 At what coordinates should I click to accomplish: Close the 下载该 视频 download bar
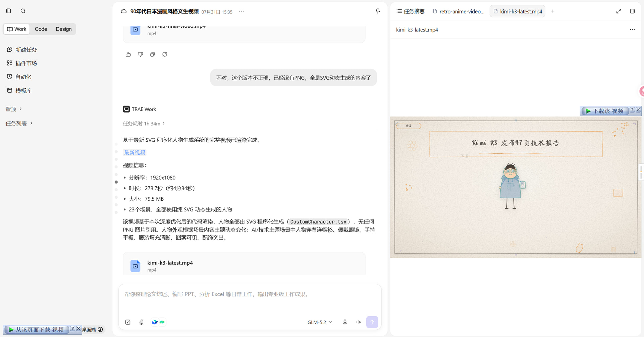(x=638, y=110)
